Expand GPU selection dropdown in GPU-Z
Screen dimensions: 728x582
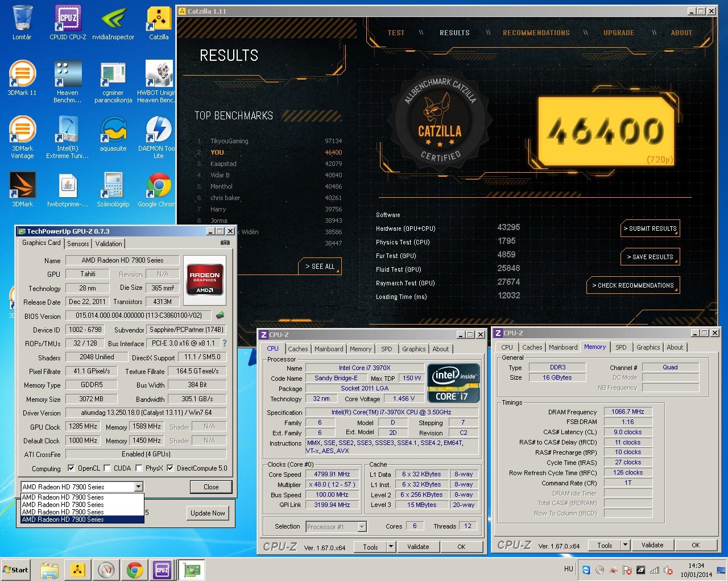coord(138,487)
